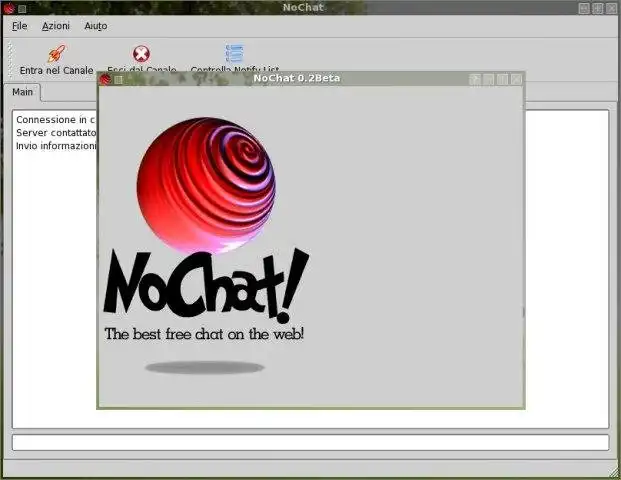Screen dimensions: 621x480
Task: Select the Main tab
Action: (22, 92)
